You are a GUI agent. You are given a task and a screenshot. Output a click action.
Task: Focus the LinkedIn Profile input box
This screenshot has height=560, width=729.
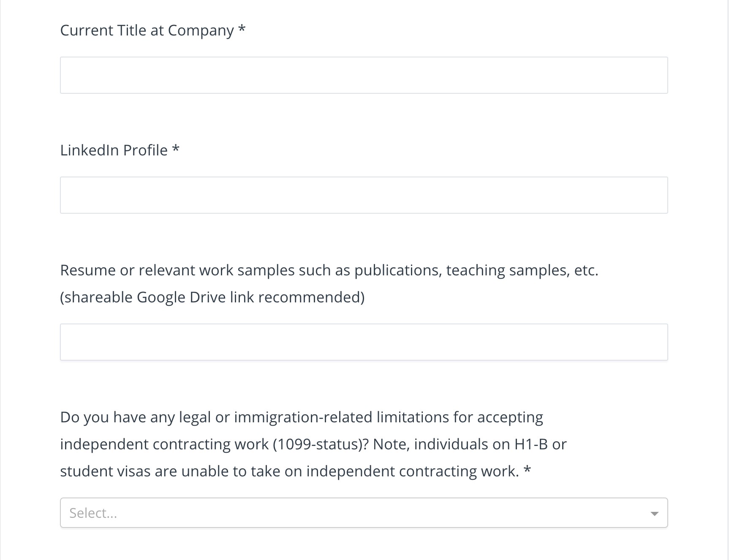(x=364, y=195)
